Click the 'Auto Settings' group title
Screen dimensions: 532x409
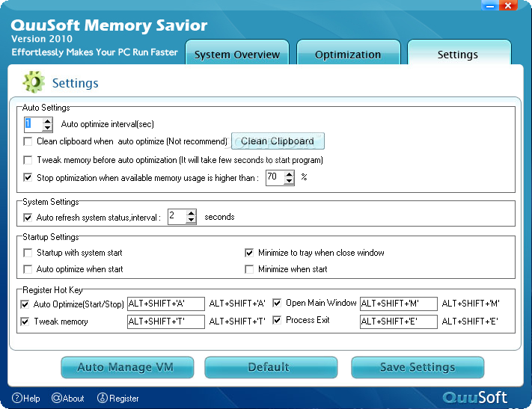(x=46, y=108)
